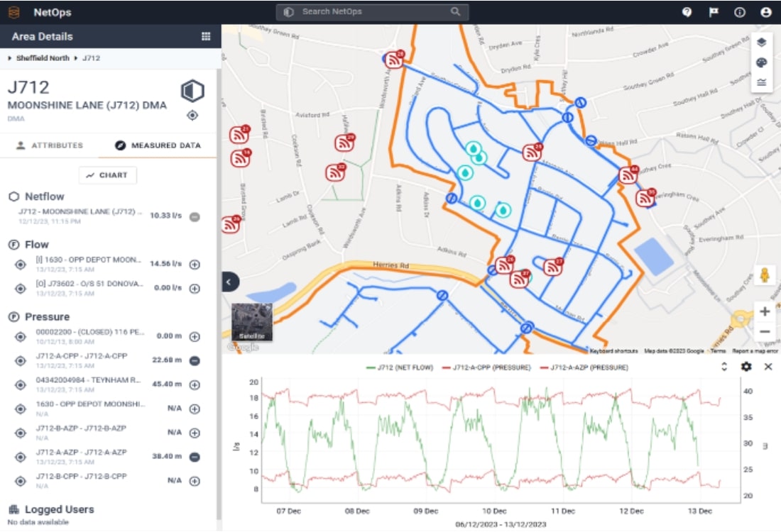Select the Netflow section heading

[x=44, y=196]
